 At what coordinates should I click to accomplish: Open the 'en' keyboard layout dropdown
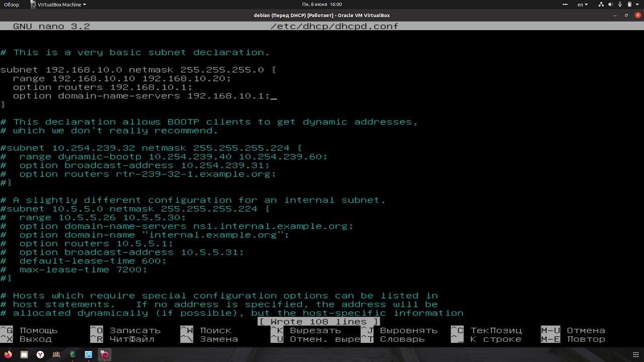[583, 5]
